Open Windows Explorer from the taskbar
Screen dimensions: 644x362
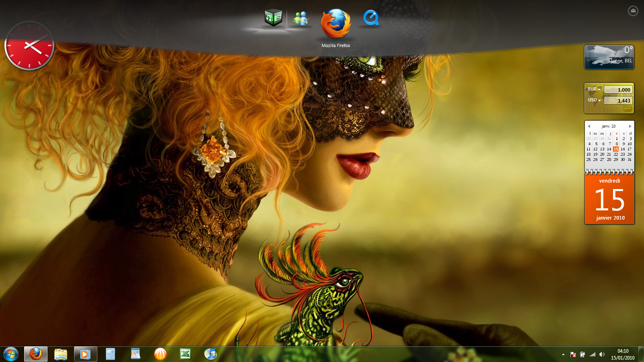click(x=60, y=354)
